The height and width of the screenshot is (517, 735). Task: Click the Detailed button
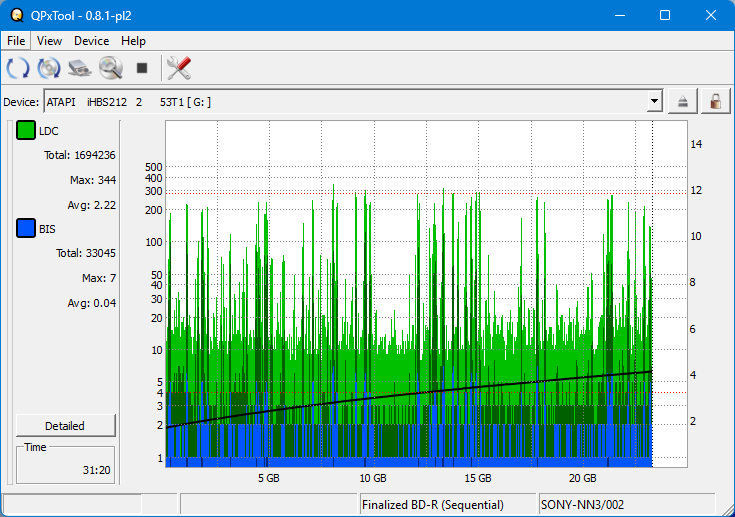65,426
